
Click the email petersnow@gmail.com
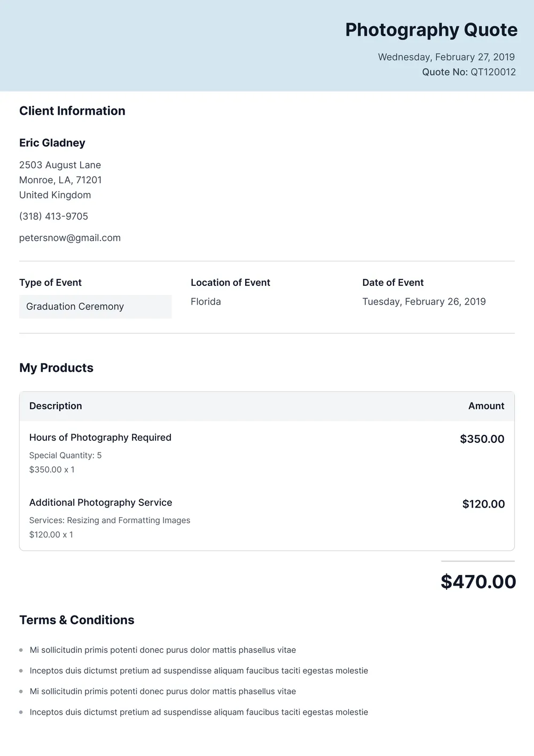[x=70, y=238]
